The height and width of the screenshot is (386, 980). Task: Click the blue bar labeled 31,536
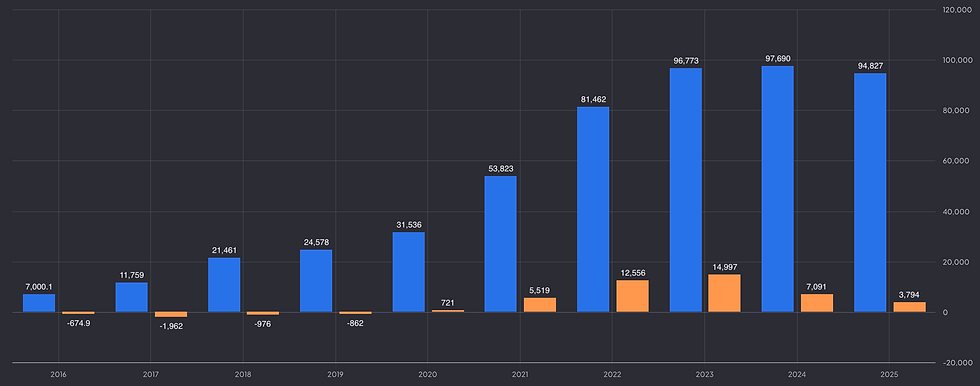coord(409,272)
